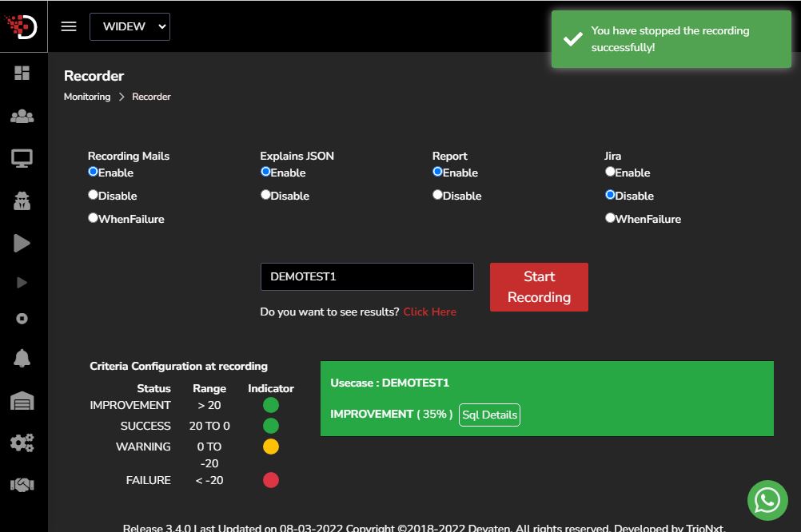The image size is (801, 532).
Task: Open the WhatsApp chat button
Action: pos(767,500)
